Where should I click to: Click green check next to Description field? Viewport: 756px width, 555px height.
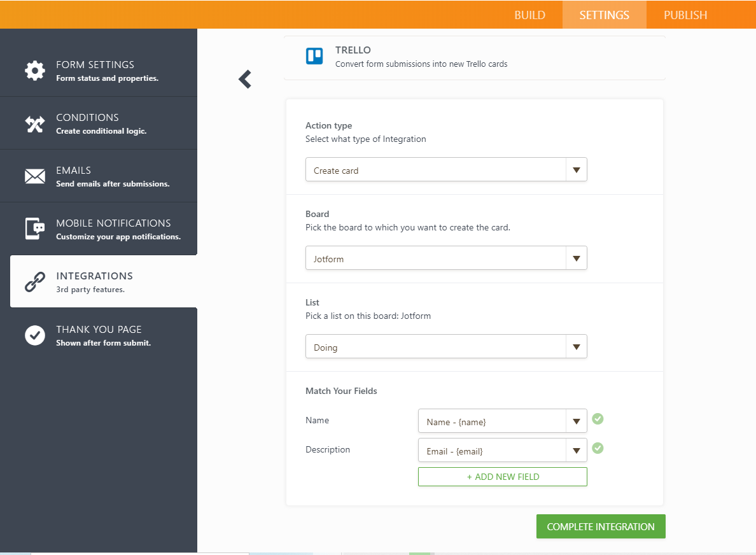[x=598, y=448]
